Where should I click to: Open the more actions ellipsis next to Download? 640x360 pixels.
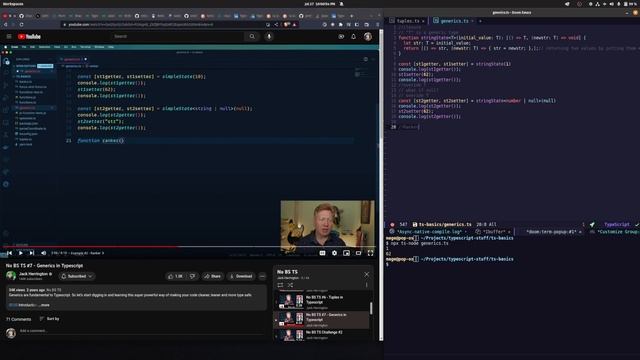262,276
